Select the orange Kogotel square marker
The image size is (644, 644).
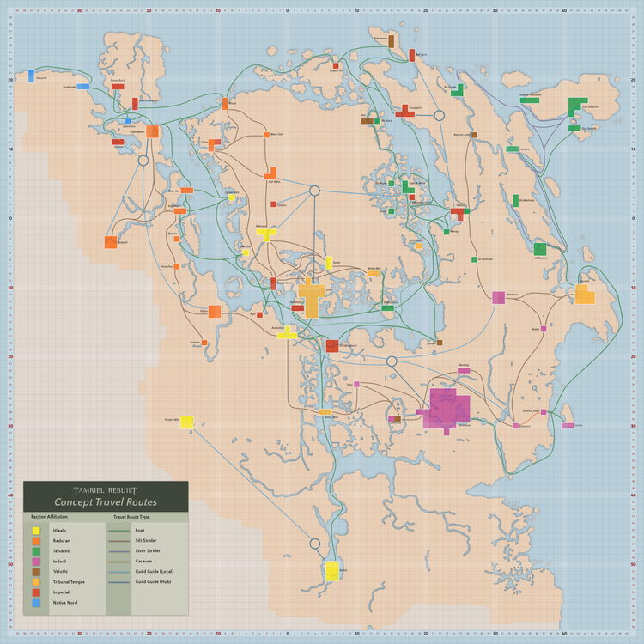[111, 242]
